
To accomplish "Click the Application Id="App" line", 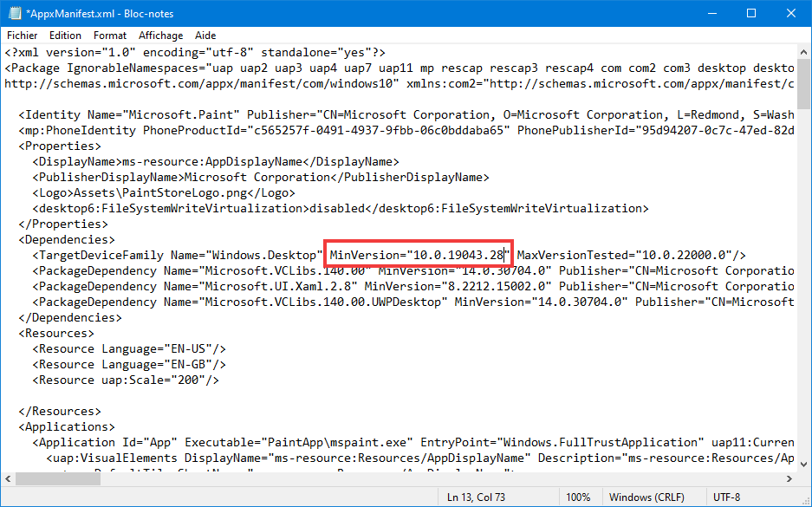I will (x=413, y=442).
